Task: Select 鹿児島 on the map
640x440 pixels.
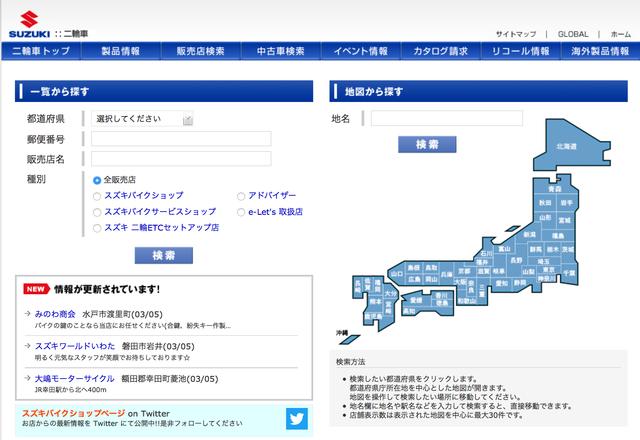Action: [373, 316]
